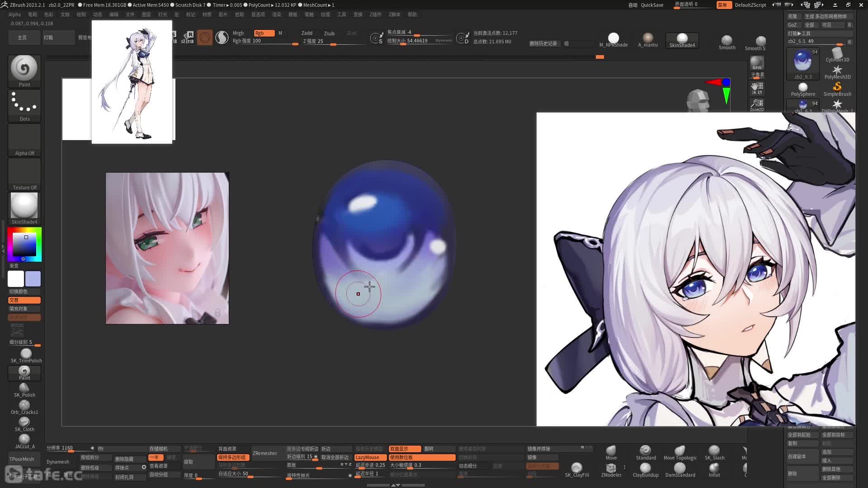Open the Alpha menu

[x=14, y=14]
